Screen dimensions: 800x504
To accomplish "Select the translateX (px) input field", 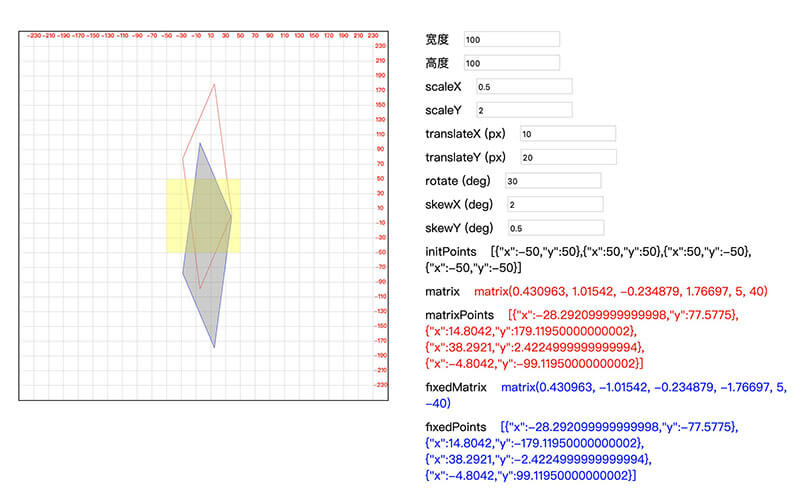I will (568, 134).
